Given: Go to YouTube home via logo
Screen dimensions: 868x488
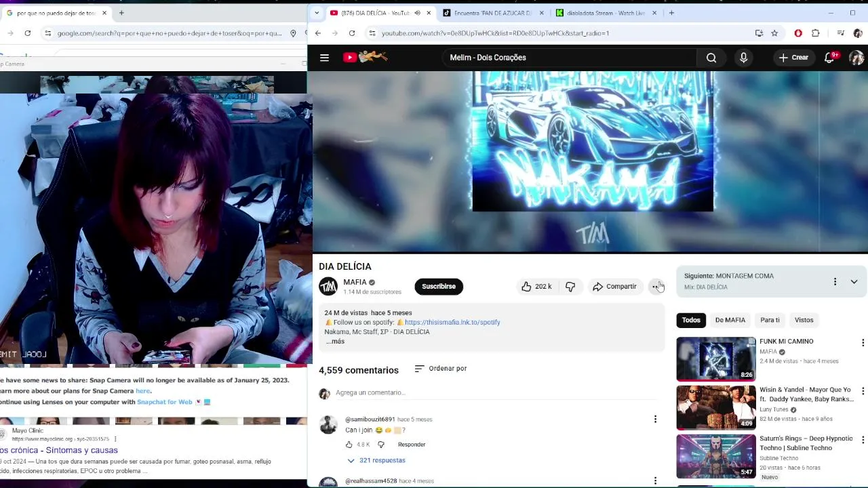Looking at the screenshot, I should (x=365, y=58).
